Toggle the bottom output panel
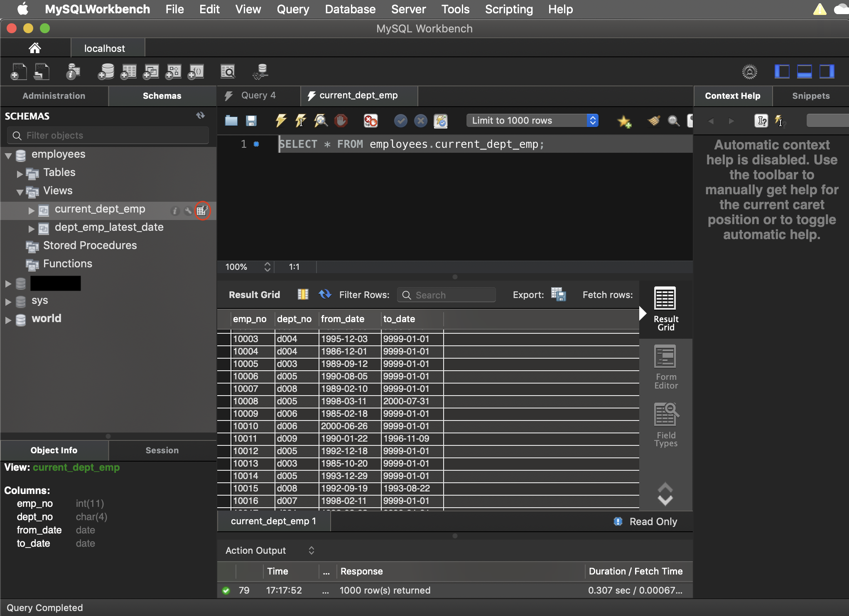 [x=804, y=71]
